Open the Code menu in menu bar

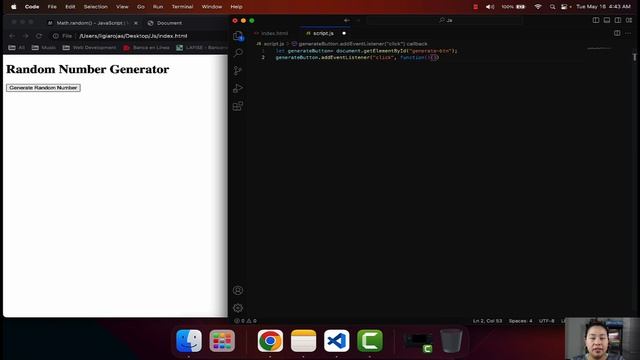[32, 7]
